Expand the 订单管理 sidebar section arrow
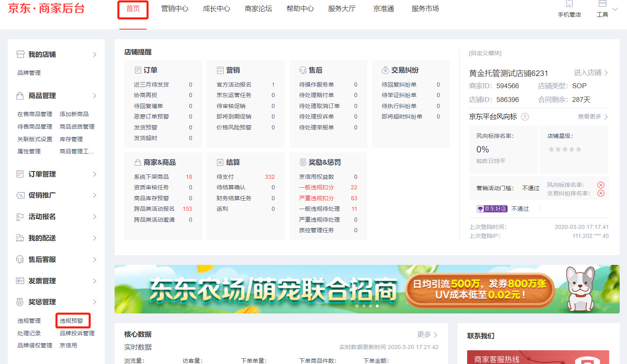This screenshot has width=627, height=364. pyautogui.click(x=95, y=174)
